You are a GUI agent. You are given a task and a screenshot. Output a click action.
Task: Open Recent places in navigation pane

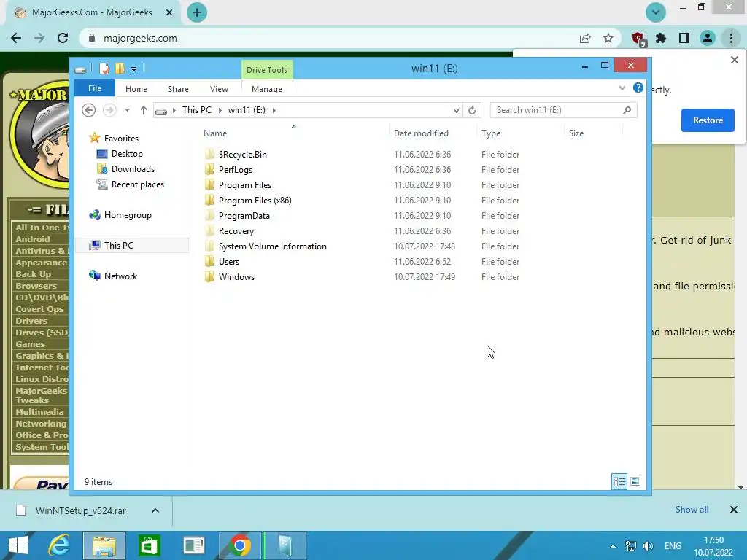click(137, 184)
